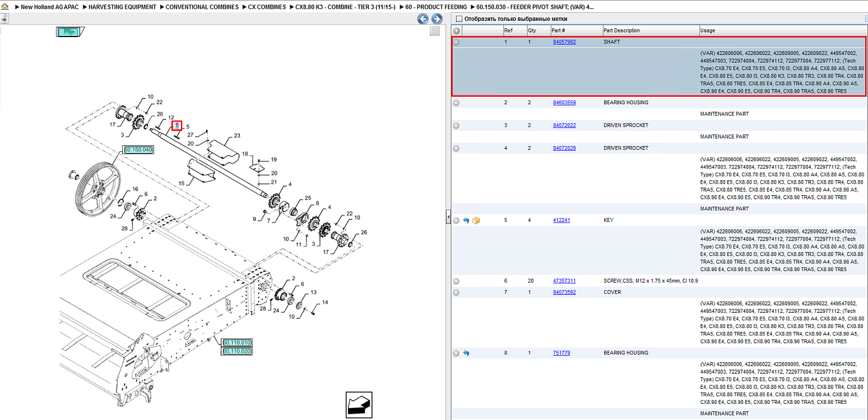Click SCREW,CSS, M12 x 1.75 description

(650, 281)
